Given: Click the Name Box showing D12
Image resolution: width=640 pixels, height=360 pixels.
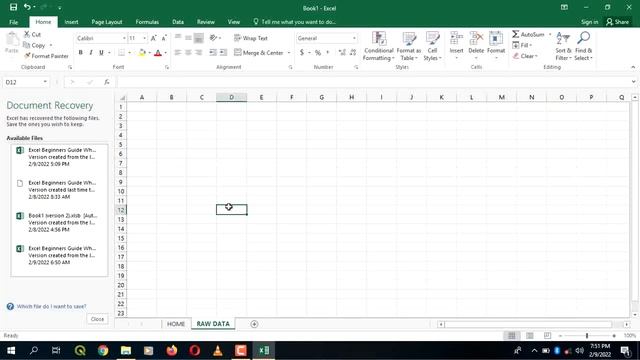Looking at the screenshot, I should coord(25,82).
